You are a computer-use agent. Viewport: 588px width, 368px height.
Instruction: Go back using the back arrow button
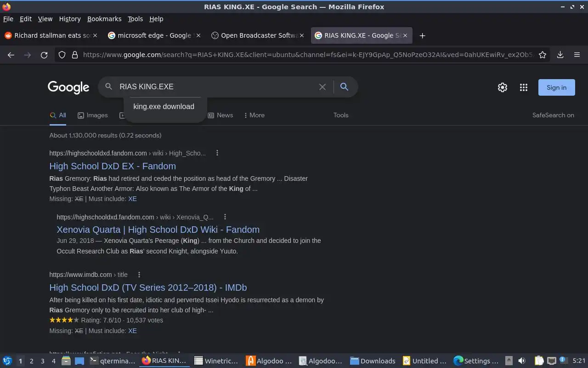coord(11,55)
